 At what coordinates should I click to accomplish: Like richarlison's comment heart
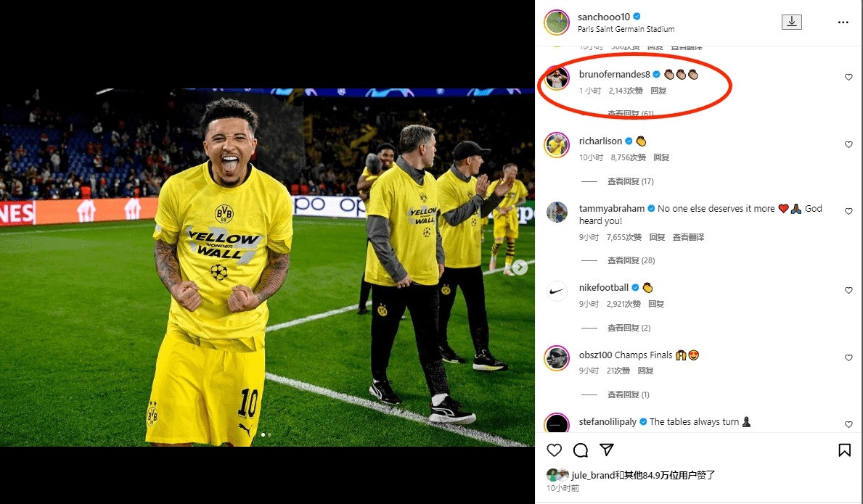(x=848, y=145)
